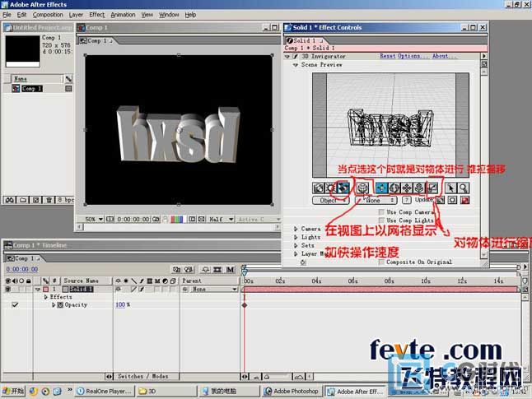Open the Window menu
Screen dimensions: 532x399
[x=169, y=15]
